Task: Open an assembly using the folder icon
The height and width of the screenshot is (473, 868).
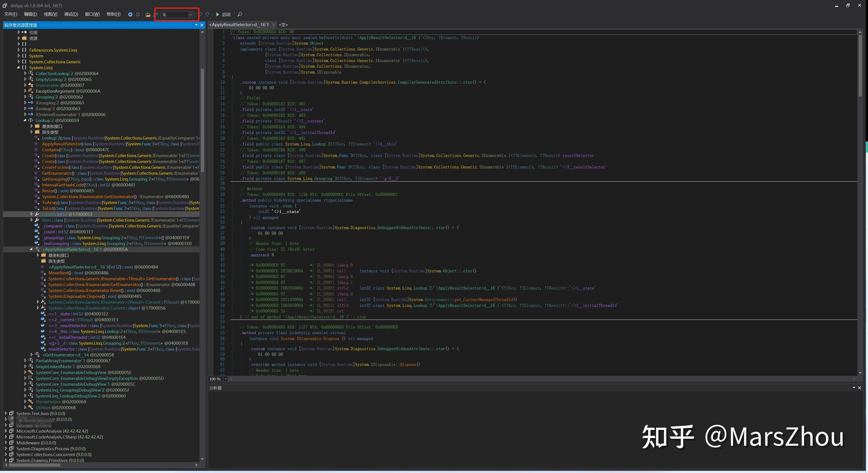Action: (148, 14)
